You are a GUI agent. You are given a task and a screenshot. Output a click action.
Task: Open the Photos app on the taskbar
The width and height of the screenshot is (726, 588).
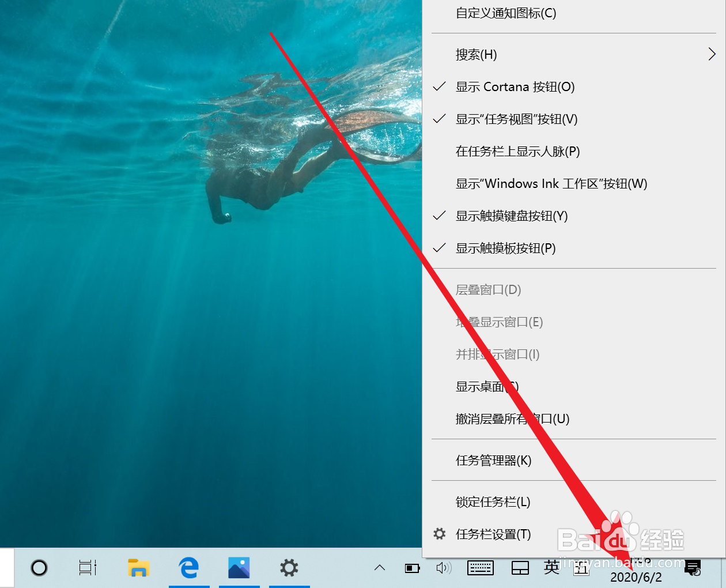239,568
